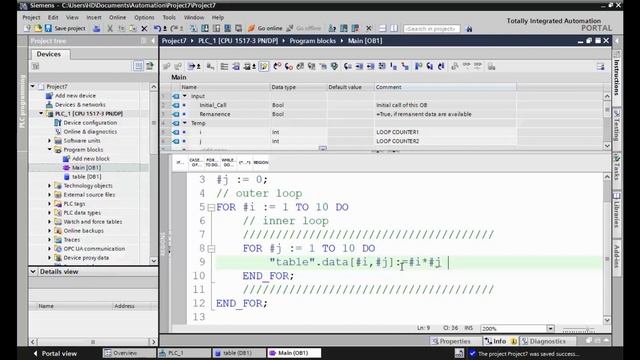Open Device configuration item
Viewport: 640px width, 360px height.
point(90,122)
